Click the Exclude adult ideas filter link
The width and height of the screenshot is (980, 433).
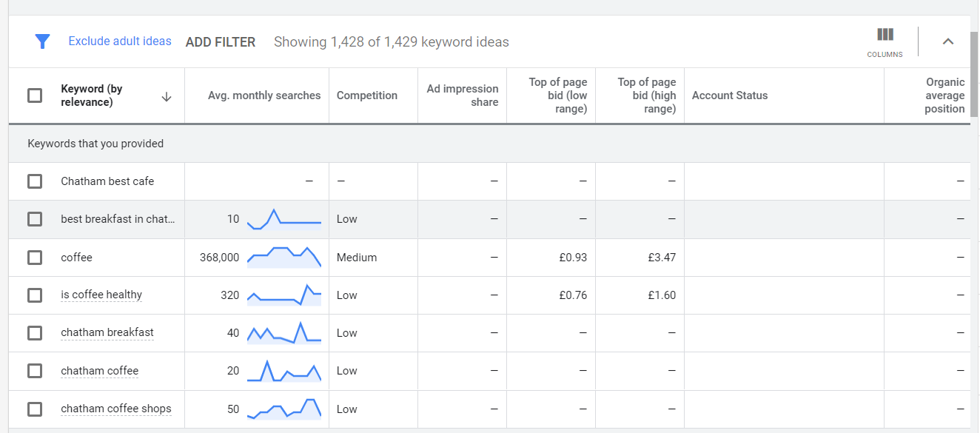[x=120, y=41]
